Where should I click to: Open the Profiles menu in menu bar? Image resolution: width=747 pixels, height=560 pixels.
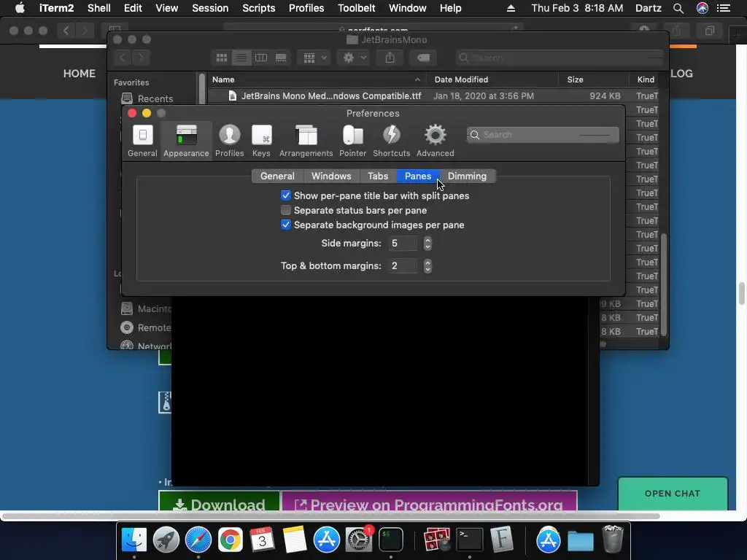point(306,8)
